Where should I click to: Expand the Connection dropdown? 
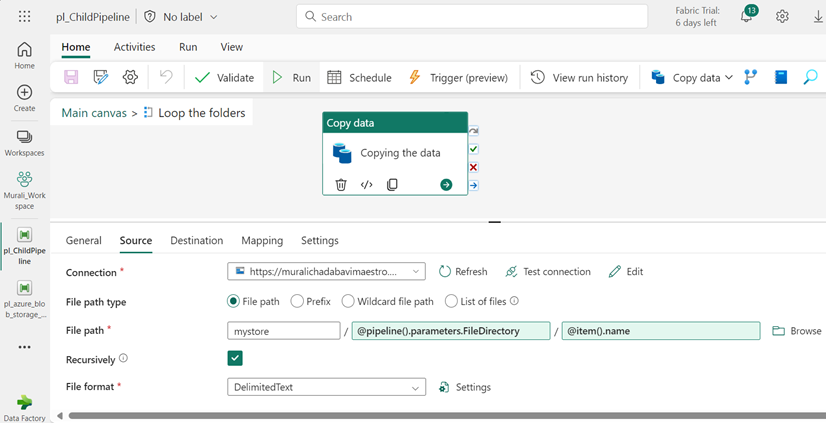click(416, 272)
